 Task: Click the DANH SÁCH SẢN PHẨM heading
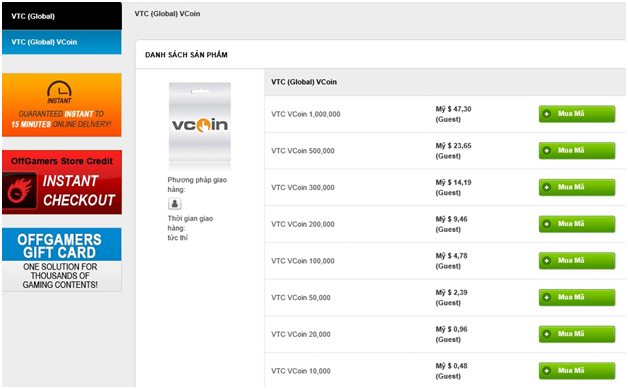point(186,55)
